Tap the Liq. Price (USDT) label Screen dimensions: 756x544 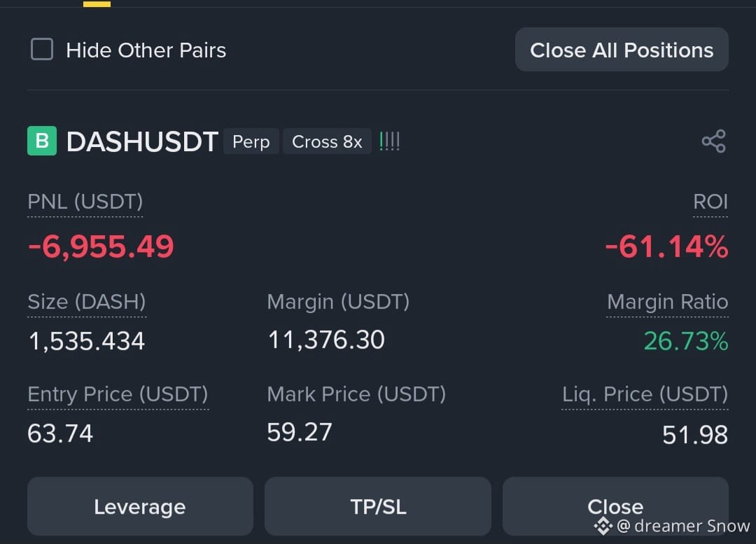pyautogui.click(x=645, y=394)
